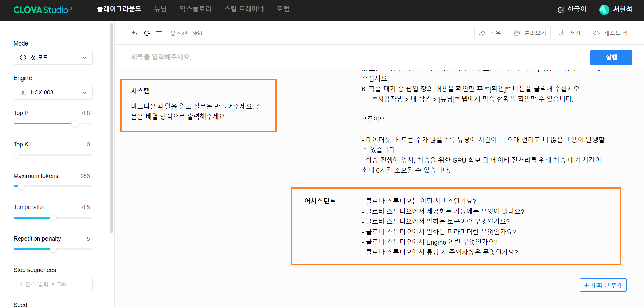Switch to the 익스플로러 tab
644x307 pixels.
195,9
